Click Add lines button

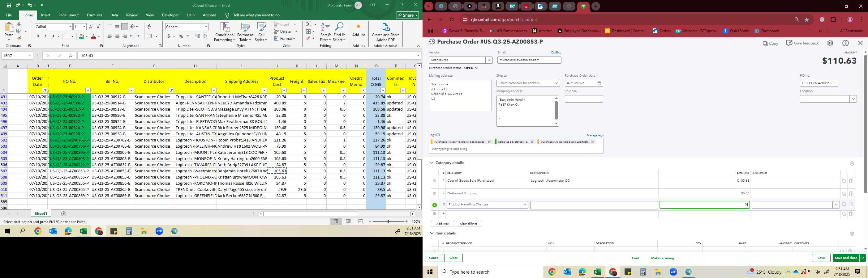[442, 224]
